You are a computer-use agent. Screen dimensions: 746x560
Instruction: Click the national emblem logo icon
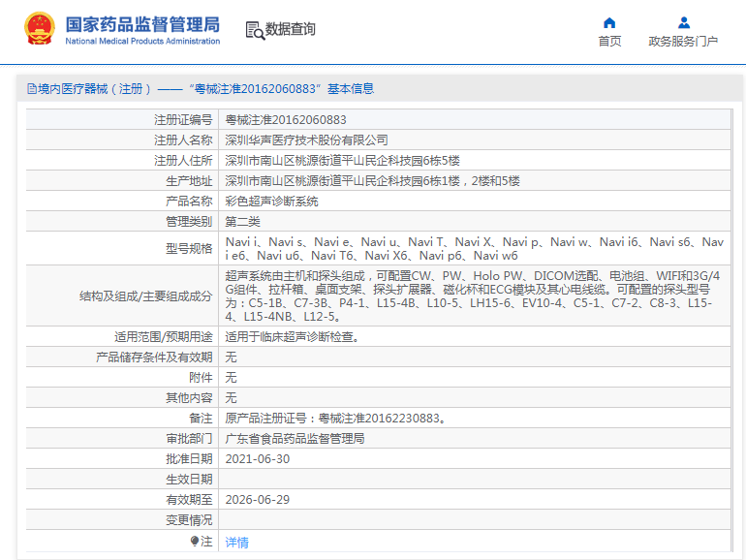40,28
